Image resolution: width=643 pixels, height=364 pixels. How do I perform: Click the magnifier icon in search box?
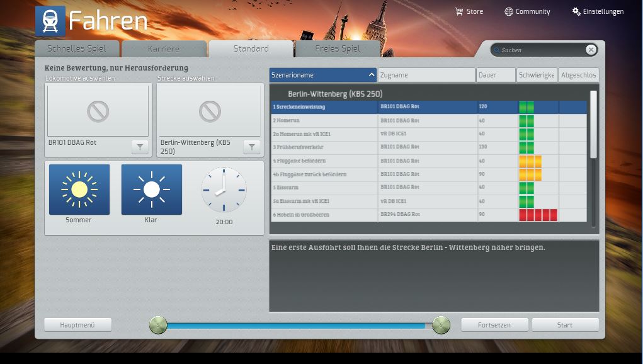497,50
